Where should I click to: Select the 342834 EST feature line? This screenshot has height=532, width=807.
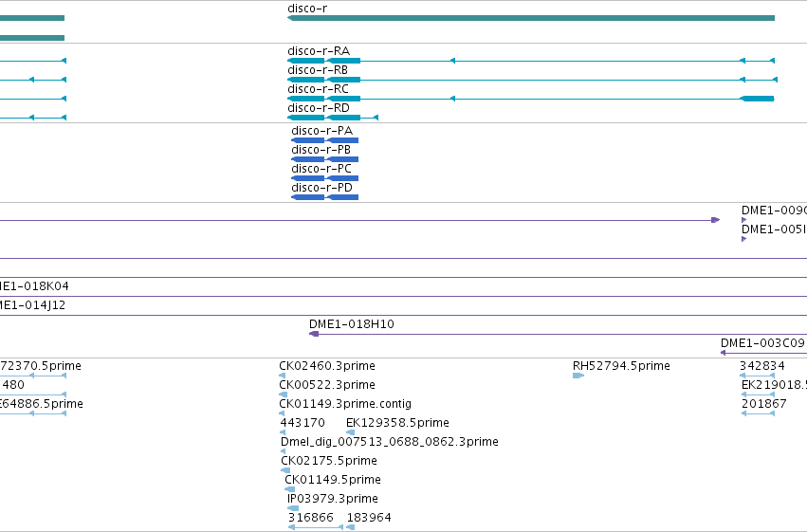point(757,376)
